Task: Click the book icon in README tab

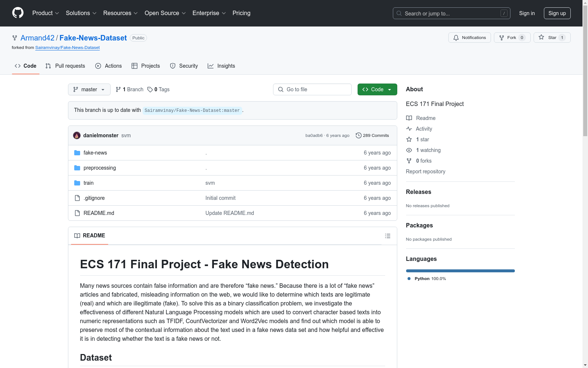Action: tap(77, 236)
